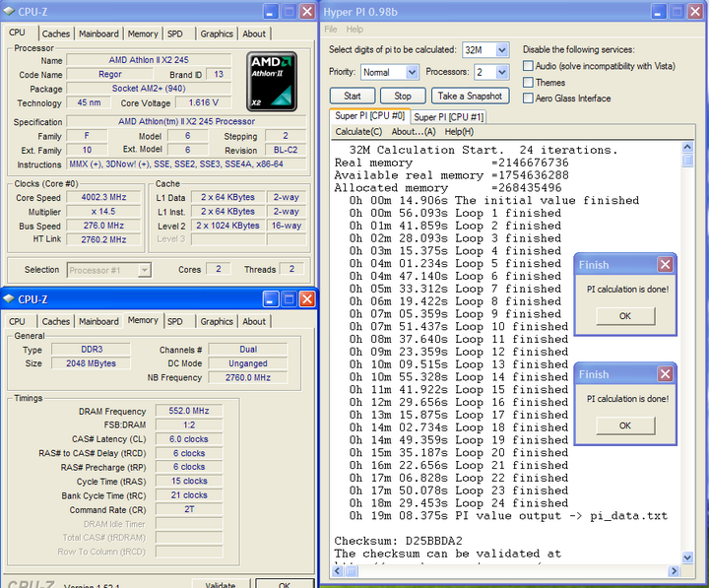Expand the Priority dropdown set to Normal
Image resolution: width=709 pixels, height=588 pixels.
(x=410, y=72)
